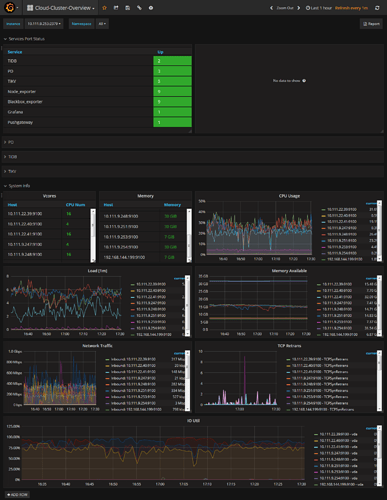
Task: Toggle Inbound 10.111.9.251:9100 in Network Traffic legend
Action: point(133,390)
